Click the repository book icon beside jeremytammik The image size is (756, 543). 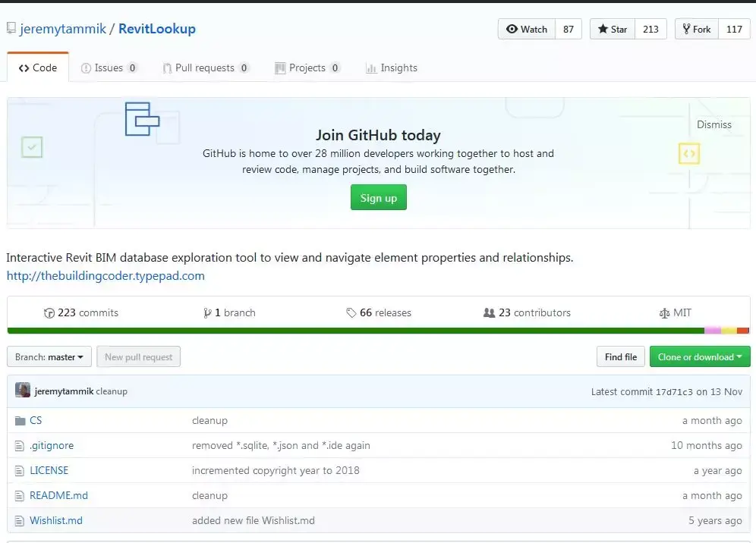click(11, 29)
